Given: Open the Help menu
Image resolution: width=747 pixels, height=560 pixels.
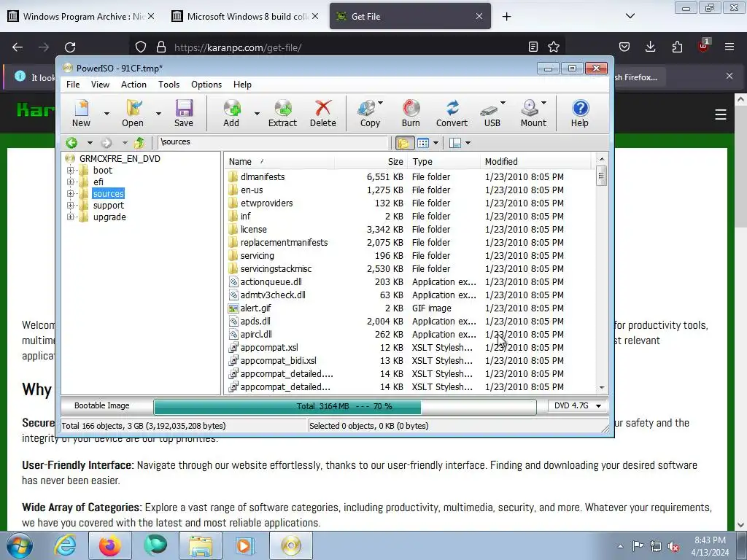Looking at the screenshot, I should point(242,85).
